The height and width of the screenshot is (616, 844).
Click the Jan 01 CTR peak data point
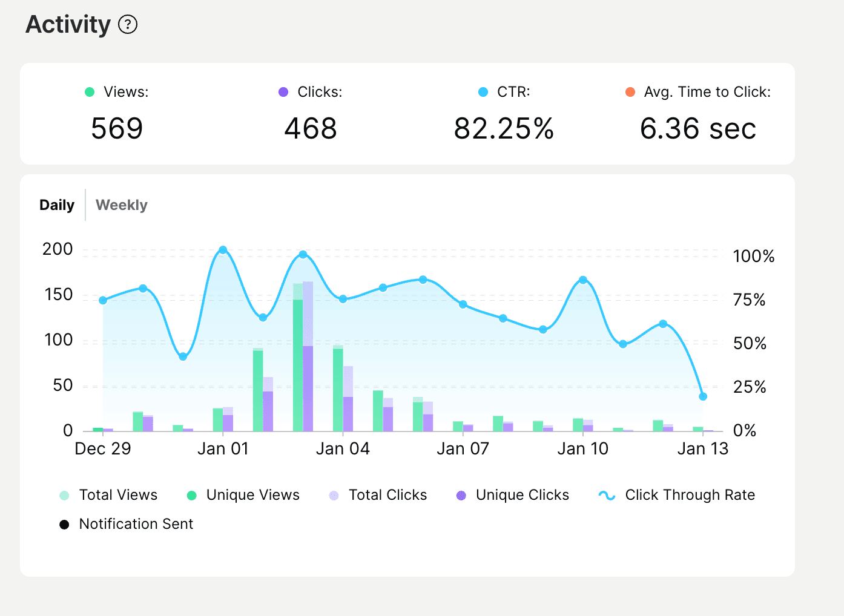click(x=223, y=250)
